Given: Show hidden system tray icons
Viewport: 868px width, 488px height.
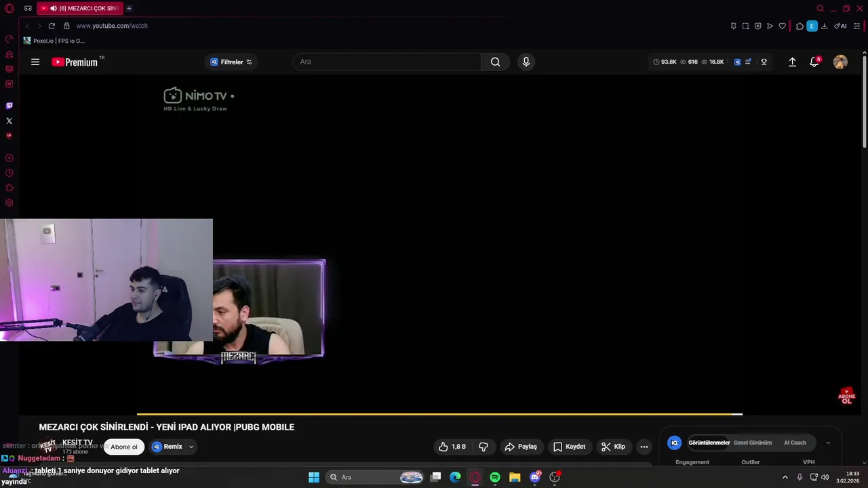Looking at the screenshot, I should pos(785,477).
